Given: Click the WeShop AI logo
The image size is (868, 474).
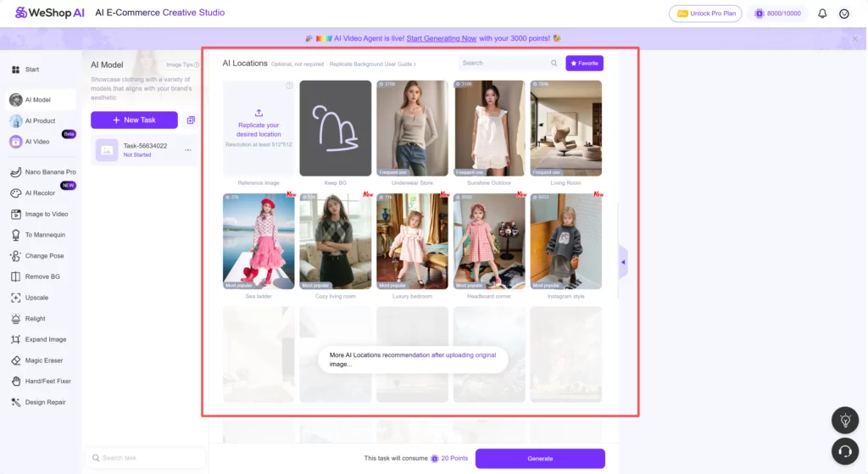Looking at the screenshot, I should click(50, 13).
